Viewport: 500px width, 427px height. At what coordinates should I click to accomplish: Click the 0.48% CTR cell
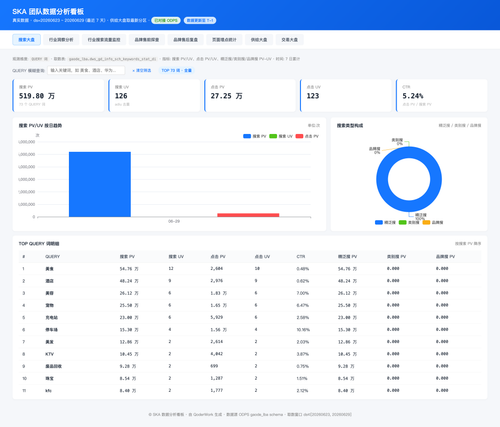303,269
